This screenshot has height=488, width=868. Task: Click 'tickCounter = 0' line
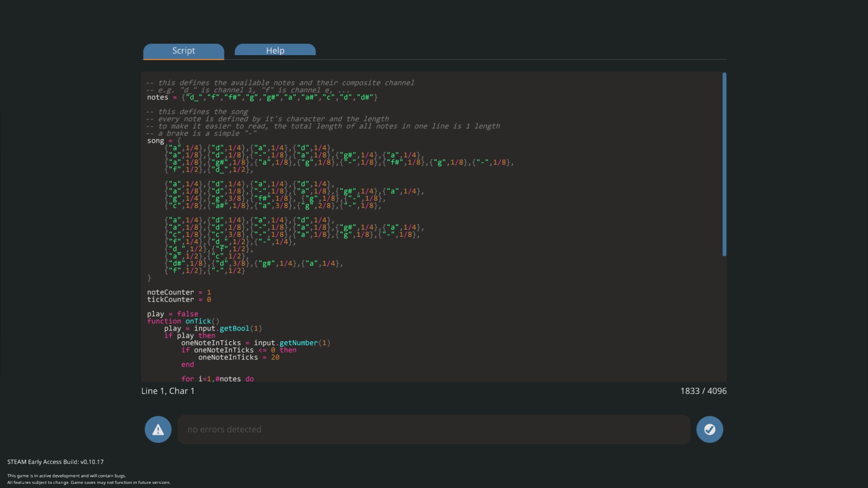pos(179,300)
